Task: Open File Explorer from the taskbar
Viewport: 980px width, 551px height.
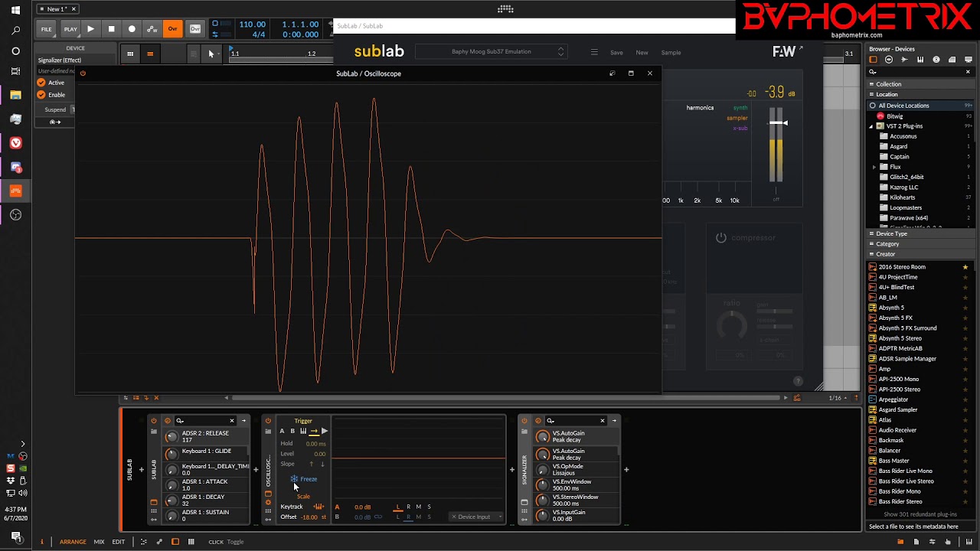Action: click(x=15, y=95)
